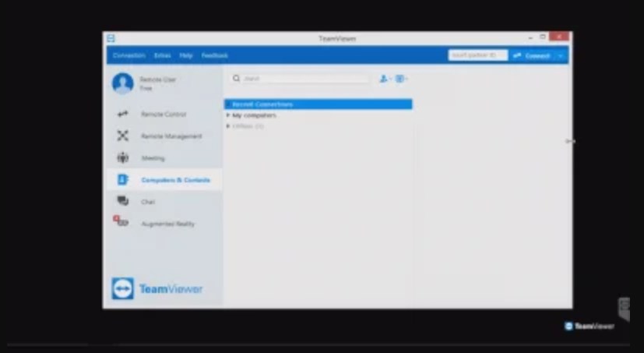Viewport: 644px width, 353px height.
Task: Open the Remote Control tab
Action: 164,115
